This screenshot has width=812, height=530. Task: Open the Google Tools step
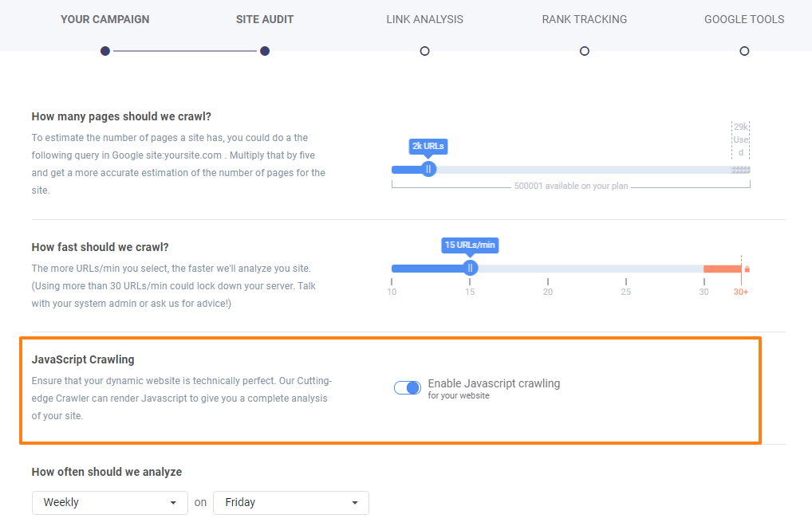[744, 20]
